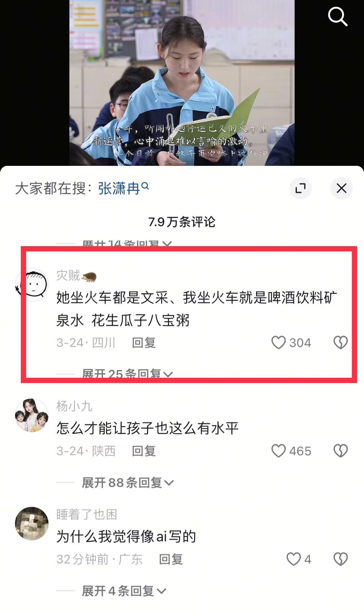Viewport: 364px width, 613px height.
Task: Open the line-drawing face avatar profile
Action: [32, 284]
